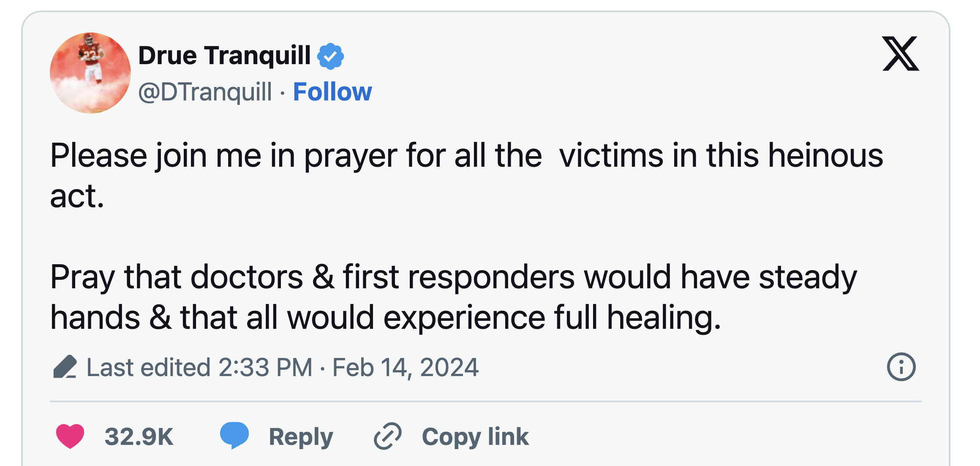
Task: Click the display name Drue Tranquill
Action: [x=224, y=55]
